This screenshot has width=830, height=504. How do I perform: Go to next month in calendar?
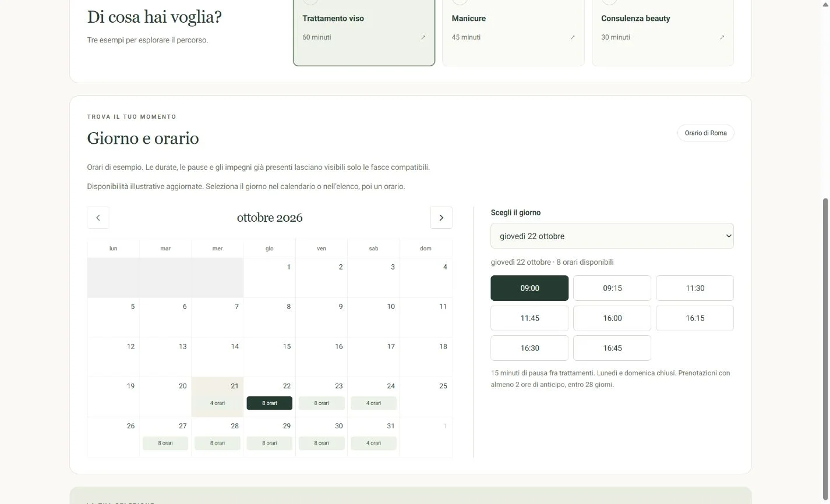point(441,218)
